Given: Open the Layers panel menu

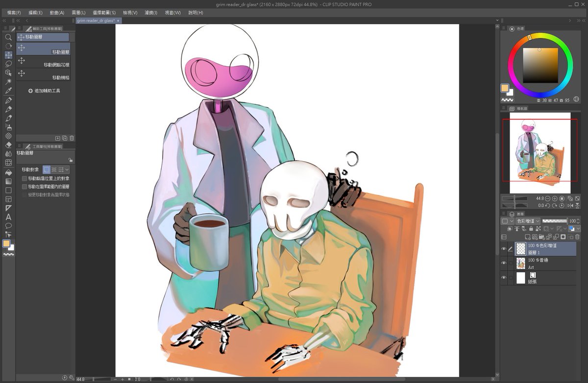Looking at the screenshot, I should point(504,214).
